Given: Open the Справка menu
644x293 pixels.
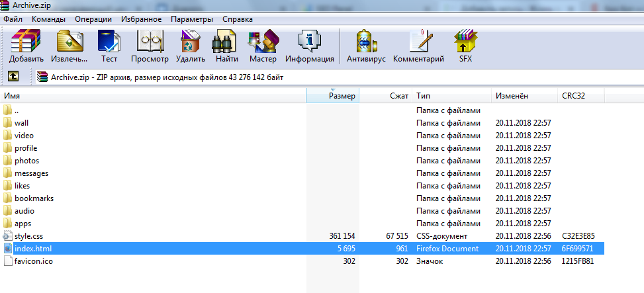Looking at the screenshot, I should click(238, 19).
